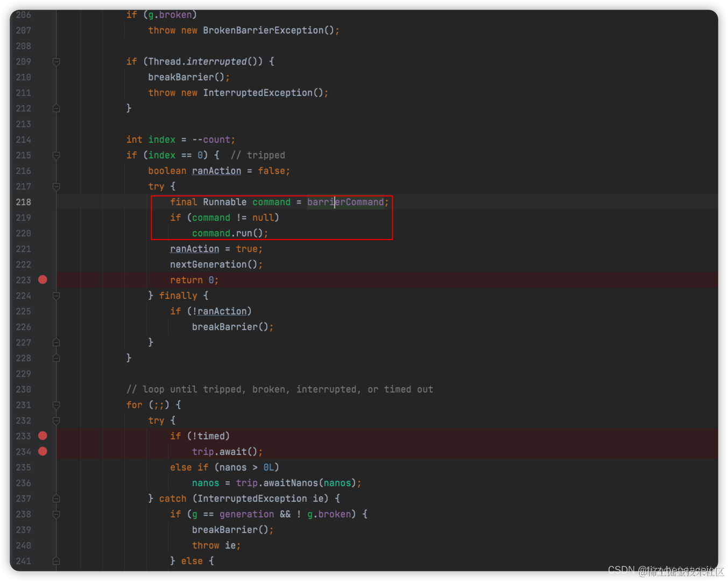Click the Thread.interrupted() call

tap(206, 62)
